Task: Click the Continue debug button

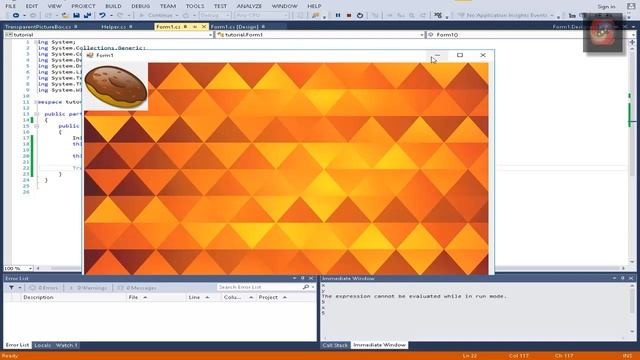Action: [156, 16]
